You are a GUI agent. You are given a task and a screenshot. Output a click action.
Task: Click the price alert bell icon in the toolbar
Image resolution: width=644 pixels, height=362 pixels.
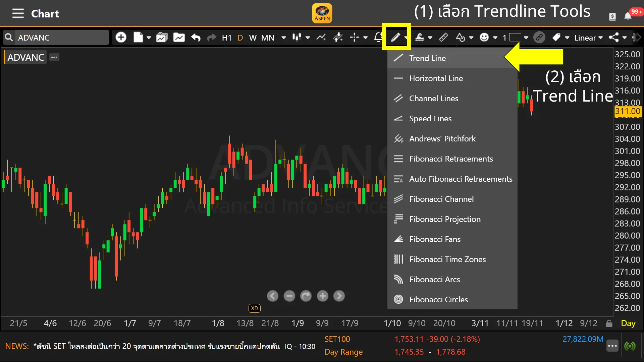(x=378, y=37)
